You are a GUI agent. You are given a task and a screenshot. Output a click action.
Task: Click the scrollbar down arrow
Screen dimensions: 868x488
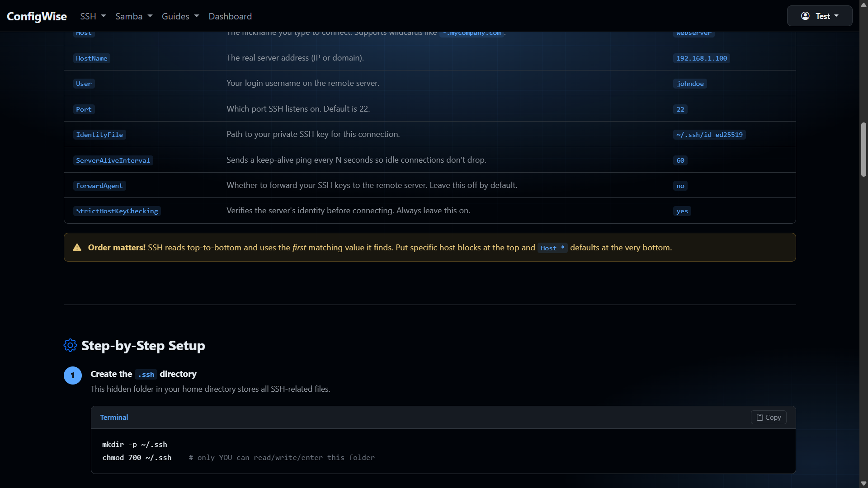(x=863, y=483)
